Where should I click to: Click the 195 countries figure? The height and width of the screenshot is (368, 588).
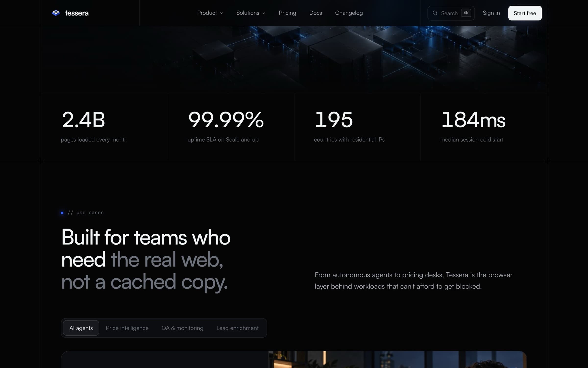334,120
